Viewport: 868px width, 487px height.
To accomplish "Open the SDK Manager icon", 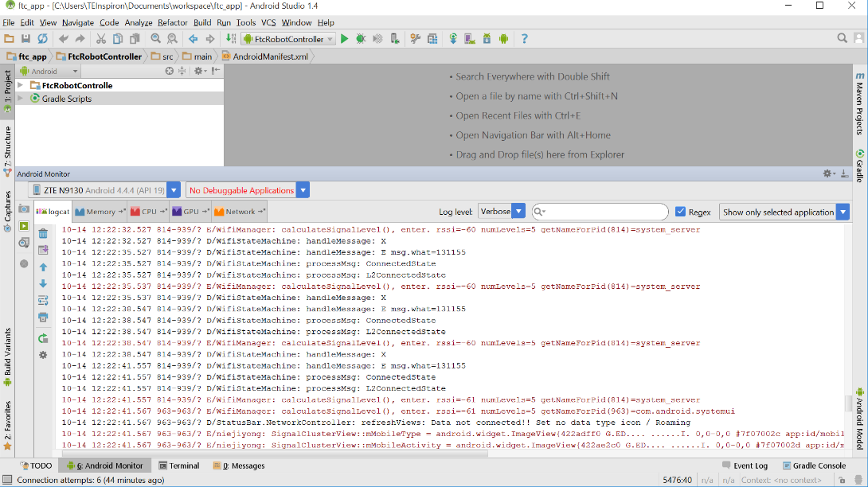I will (487, 39).
